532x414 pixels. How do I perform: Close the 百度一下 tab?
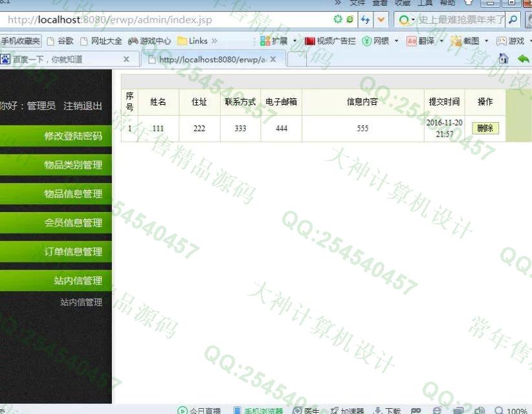pyautogui.click(x=127, y=60)
